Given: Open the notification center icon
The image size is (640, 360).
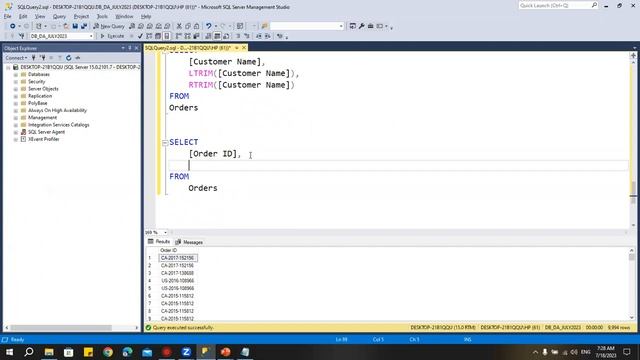Looking at the screenshot, I should (x=627, y=352).
